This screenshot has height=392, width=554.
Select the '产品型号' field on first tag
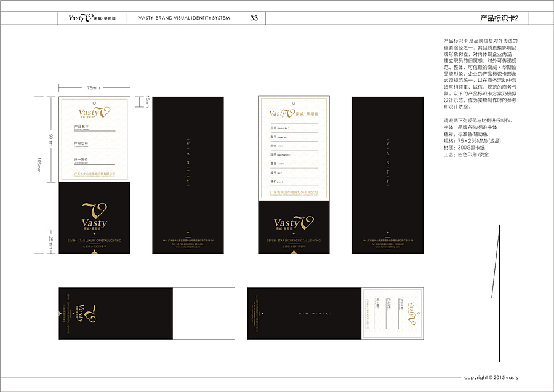(x=94, y=145)
